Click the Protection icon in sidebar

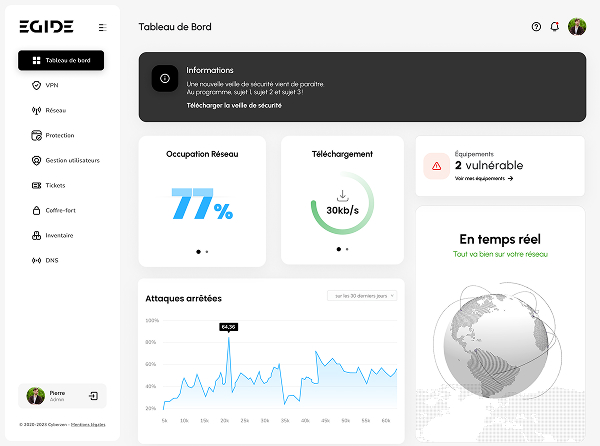[x=36, y=135]
